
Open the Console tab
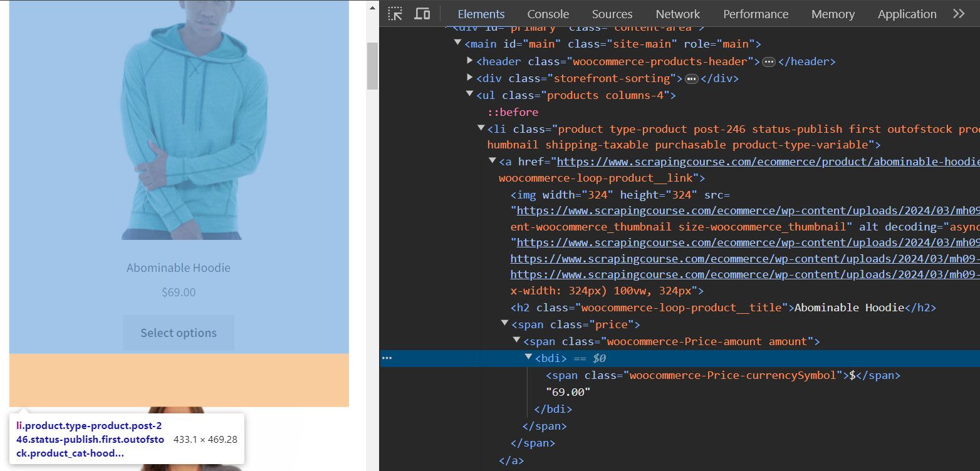[x=548, y=14]
